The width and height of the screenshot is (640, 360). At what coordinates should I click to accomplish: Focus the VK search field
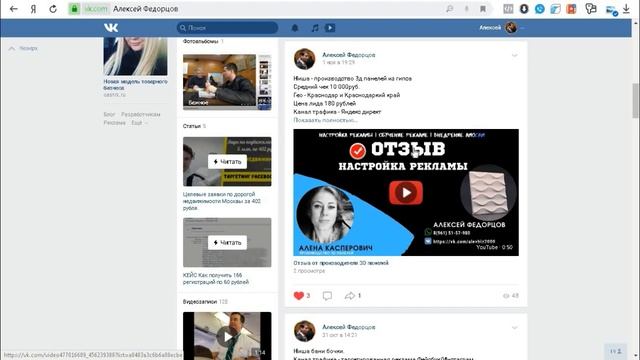tap(227, 28)
